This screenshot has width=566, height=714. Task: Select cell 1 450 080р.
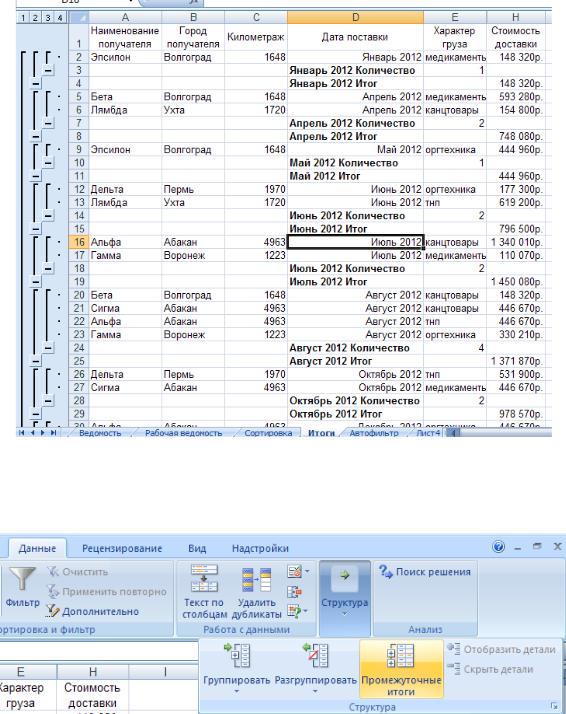click(516, 282)
